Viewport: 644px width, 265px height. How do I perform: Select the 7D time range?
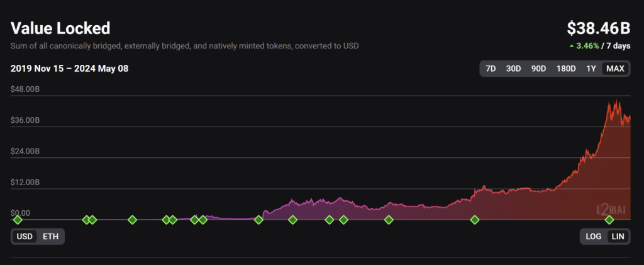[x=491, y=69]
